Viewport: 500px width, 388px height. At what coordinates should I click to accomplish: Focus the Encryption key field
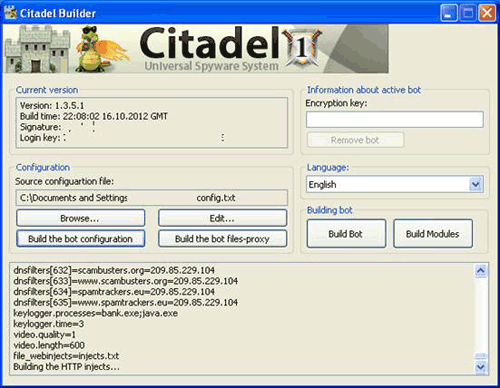(x=395, y=119)
